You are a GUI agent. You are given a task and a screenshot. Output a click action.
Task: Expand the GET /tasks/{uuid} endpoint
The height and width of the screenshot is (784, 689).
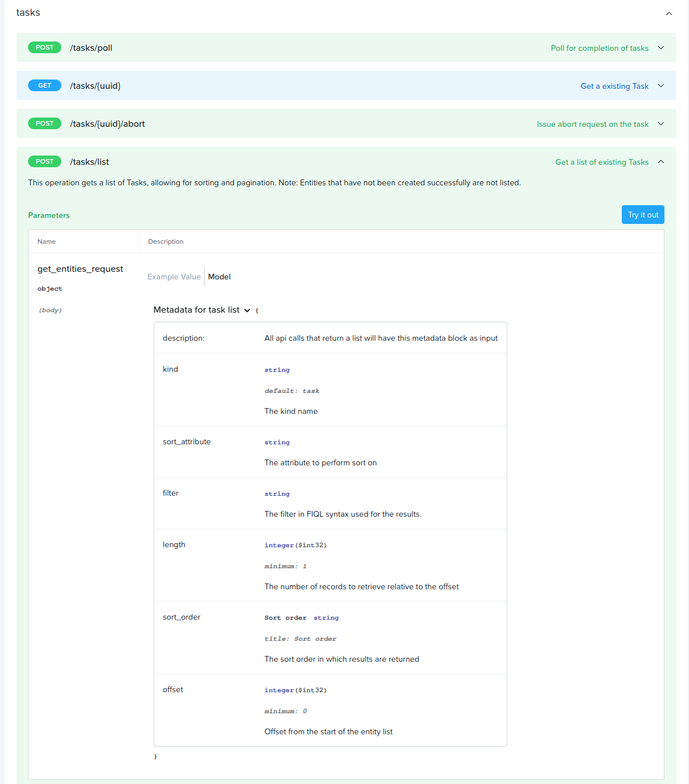pyautogui.click(x=661, y=86)
